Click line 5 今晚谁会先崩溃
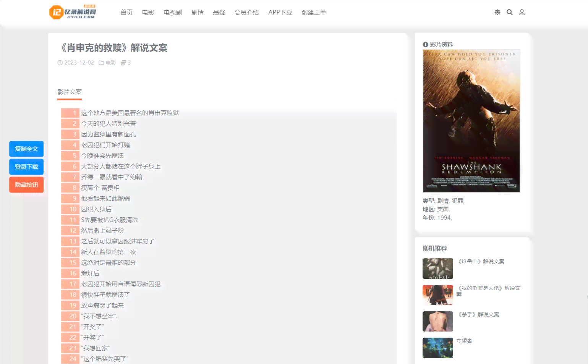Screen dimensions: 588x364 coord(102,155)
